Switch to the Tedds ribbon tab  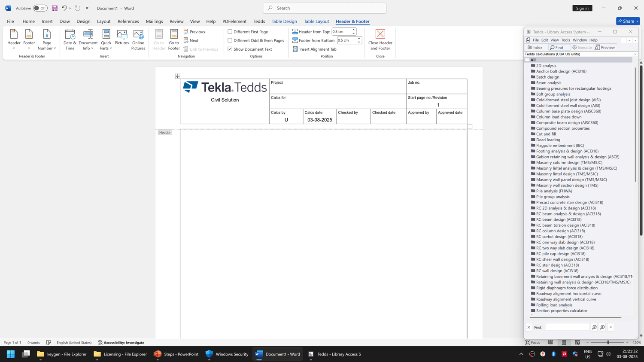click(259, 21)
